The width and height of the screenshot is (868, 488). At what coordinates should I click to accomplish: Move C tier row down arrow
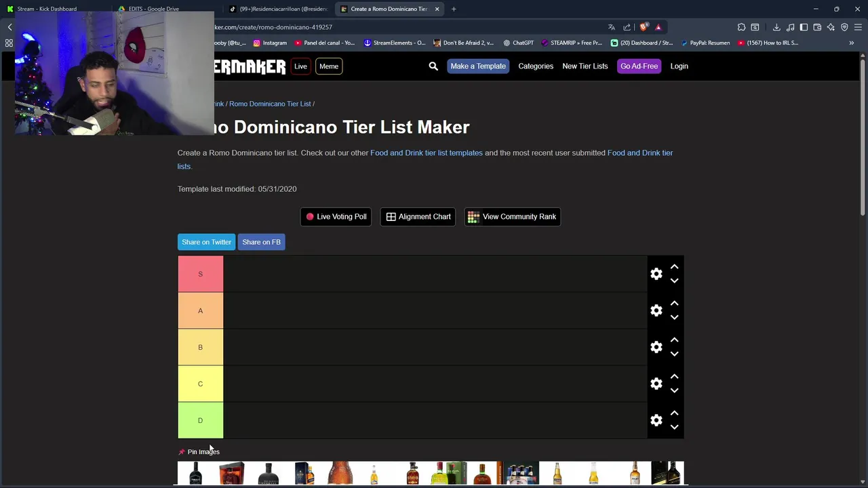(x=674, y=390)
